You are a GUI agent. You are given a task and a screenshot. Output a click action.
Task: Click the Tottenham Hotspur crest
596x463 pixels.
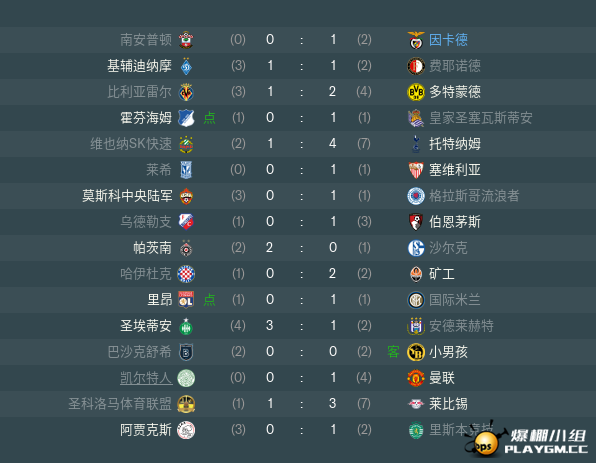coord(416,144)
